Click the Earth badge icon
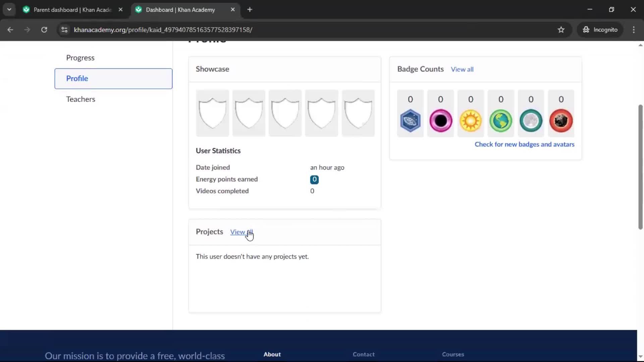Viewport: 644px width, 362px height. click(500, 121)
